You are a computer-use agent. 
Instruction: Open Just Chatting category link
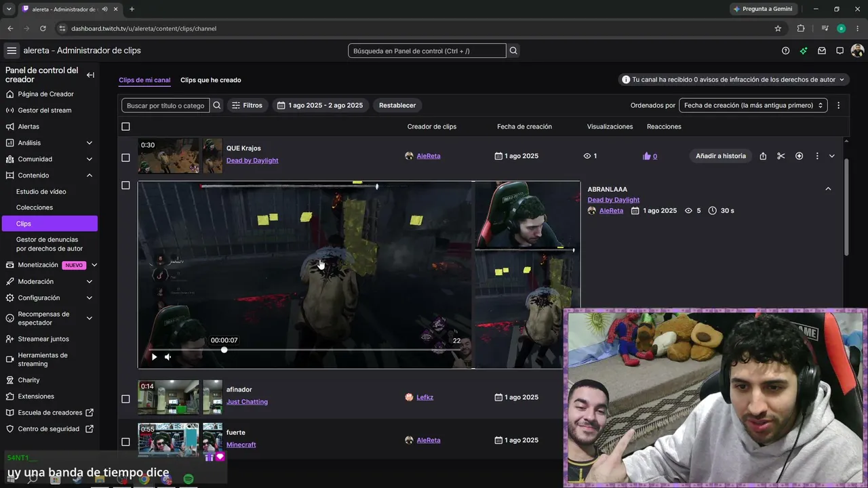(247, 402)
